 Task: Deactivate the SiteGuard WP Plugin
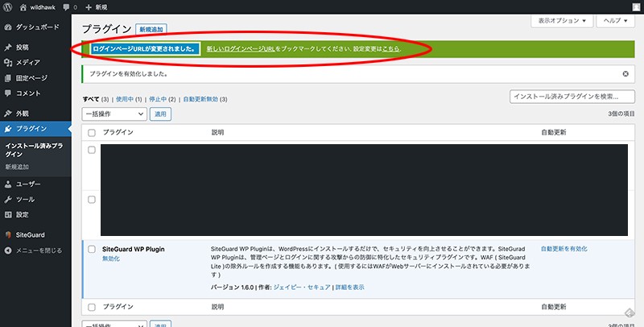110,259
